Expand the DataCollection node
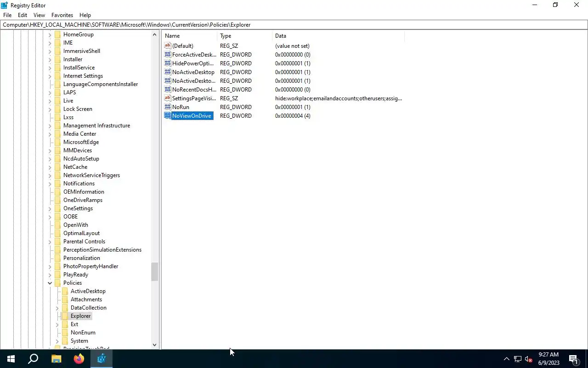 click(57, 308)
